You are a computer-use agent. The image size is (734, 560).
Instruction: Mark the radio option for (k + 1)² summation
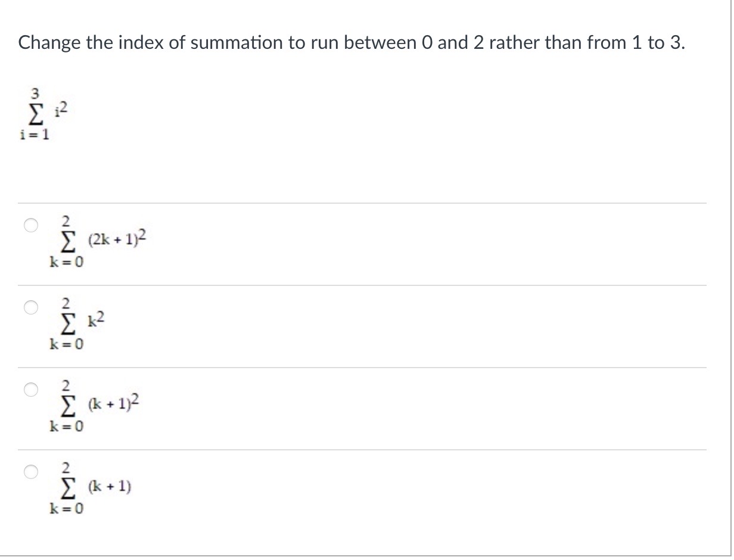click(x=32, y=390)
